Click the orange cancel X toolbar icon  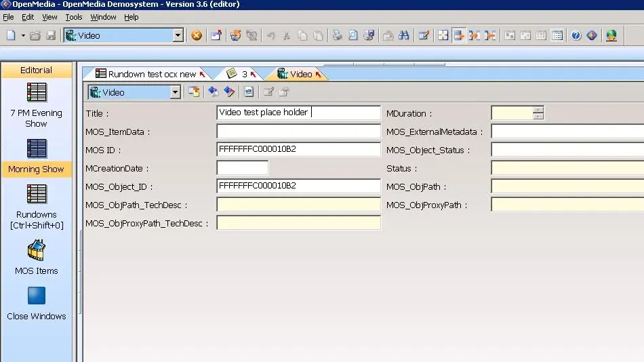click(x=197, y=35)
